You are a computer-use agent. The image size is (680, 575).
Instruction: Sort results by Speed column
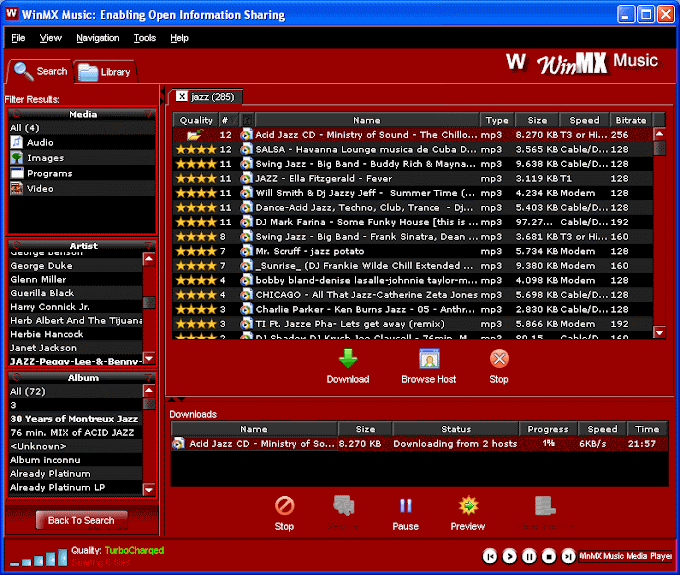point(585,120)
